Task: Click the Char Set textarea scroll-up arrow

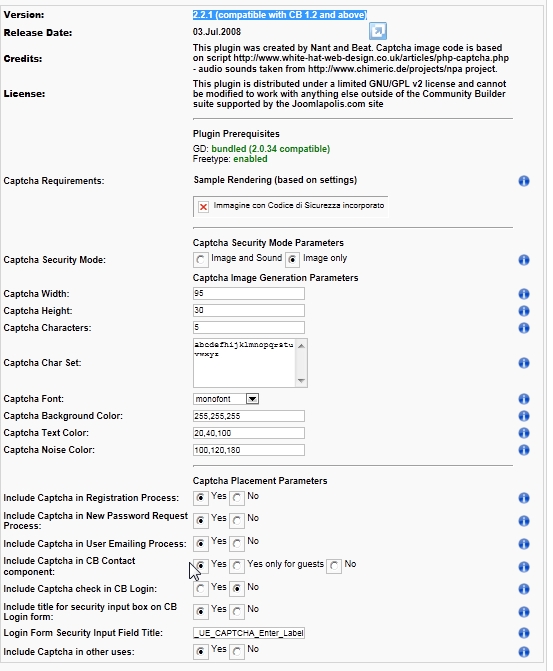Action: pyautogui.click(x=301, y=346)
